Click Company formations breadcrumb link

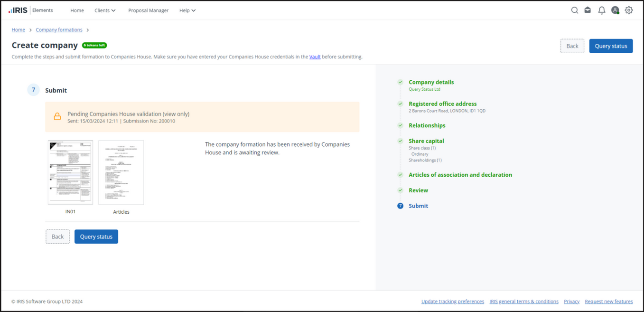click(59, 29)
